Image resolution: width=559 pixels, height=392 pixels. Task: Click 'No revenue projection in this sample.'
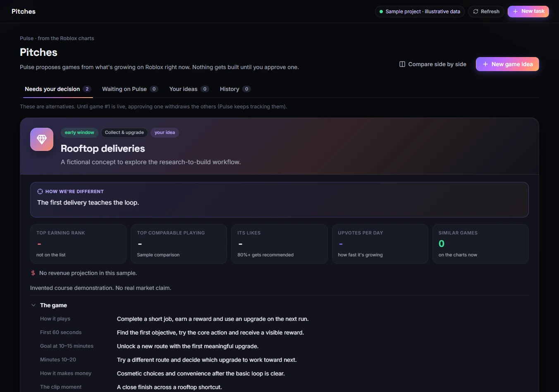(x=88, y=273)
